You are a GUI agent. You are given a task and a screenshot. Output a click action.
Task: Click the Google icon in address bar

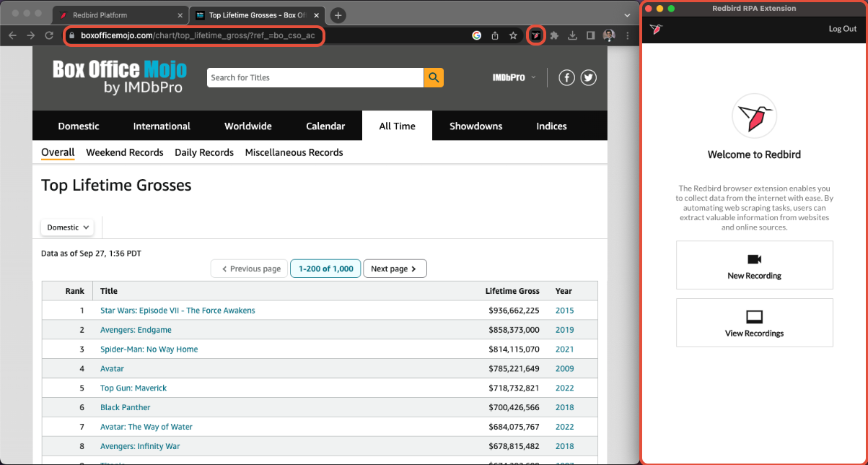tap(476, 35)
